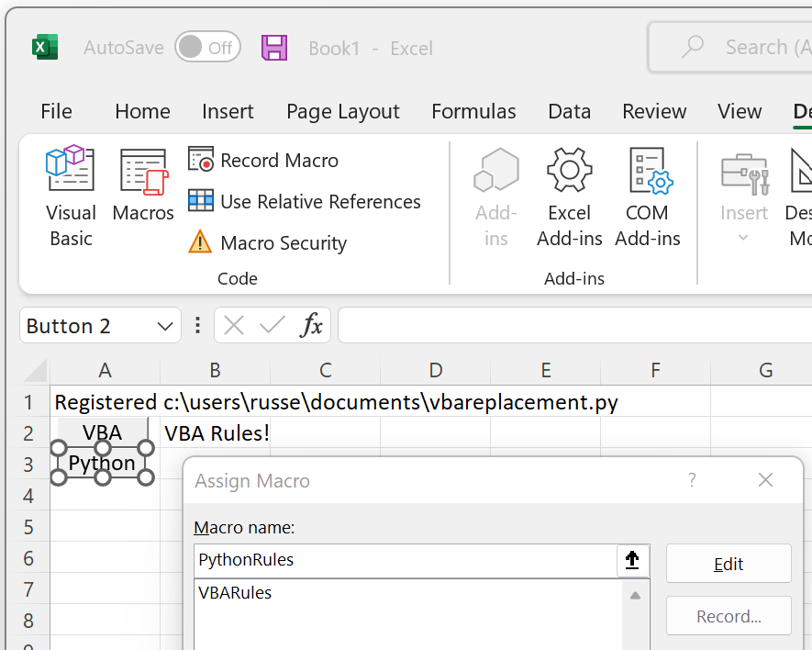This screenshot has height=650, width=812.
Task: Open Excel Add-ins dialog
Action: pyautogui.click(x=569, y=198)
